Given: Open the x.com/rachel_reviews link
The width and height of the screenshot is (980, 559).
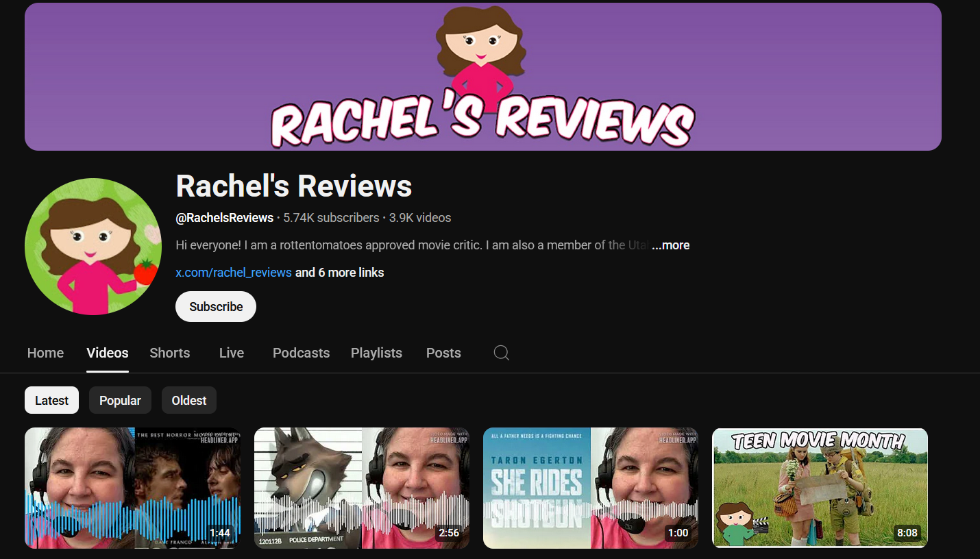Looking at the screenshot, I should [234, 273].
